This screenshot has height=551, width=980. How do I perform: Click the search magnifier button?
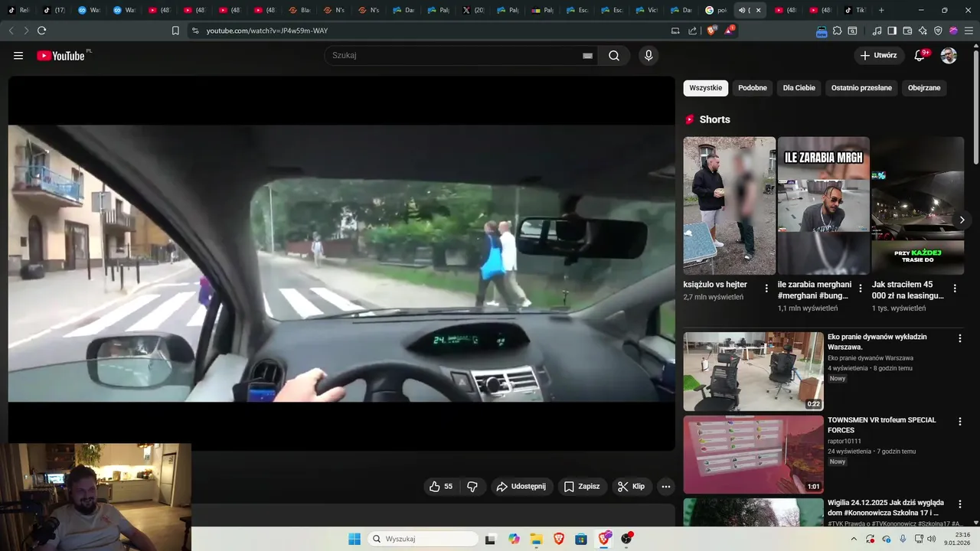click(614, 55)
